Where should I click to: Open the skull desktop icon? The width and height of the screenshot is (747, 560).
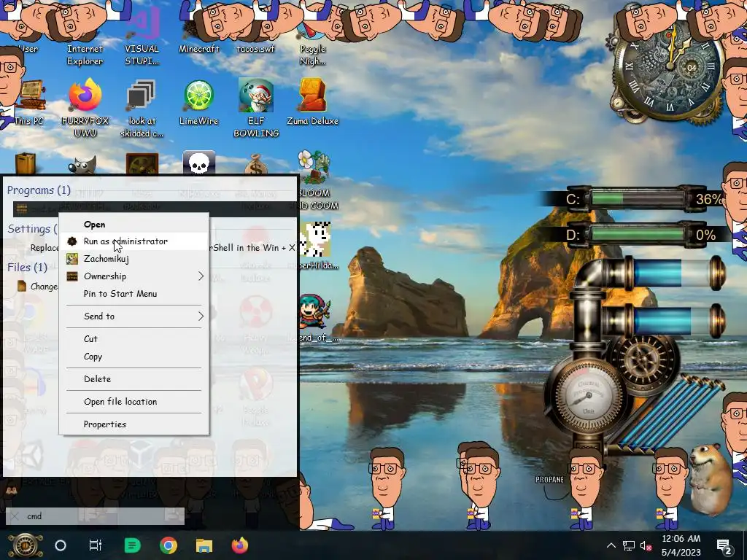[198, 163]
